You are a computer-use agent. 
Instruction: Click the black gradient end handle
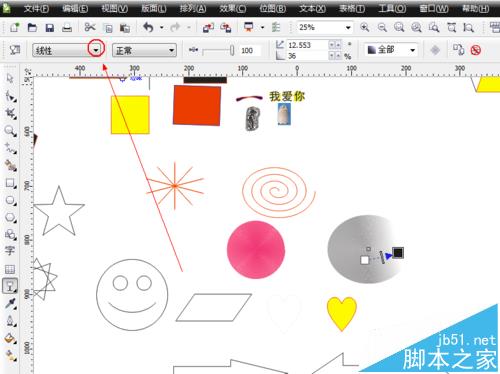coord(398,253)
